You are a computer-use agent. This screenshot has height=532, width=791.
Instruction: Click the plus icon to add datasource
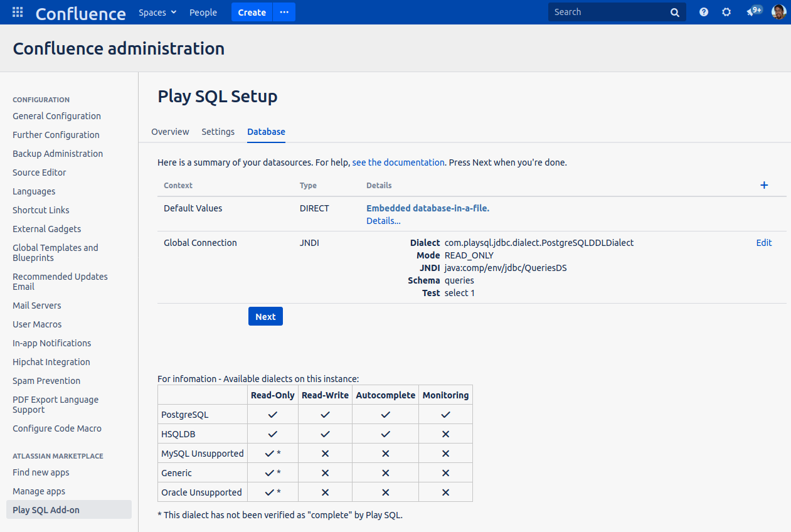pyautogui.click(x=764, y=185)
